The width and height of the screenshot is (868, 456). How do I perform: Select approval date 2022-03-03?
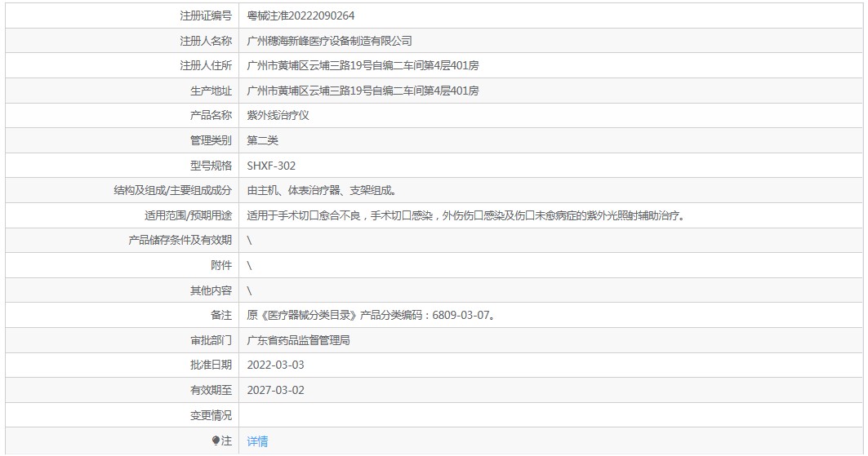[x=276, y=365]
